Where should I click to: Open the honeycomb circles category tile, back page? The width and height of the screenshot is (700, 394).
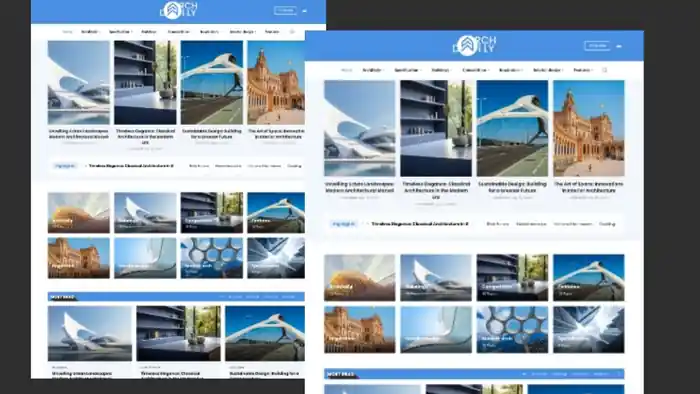point(212,258)
